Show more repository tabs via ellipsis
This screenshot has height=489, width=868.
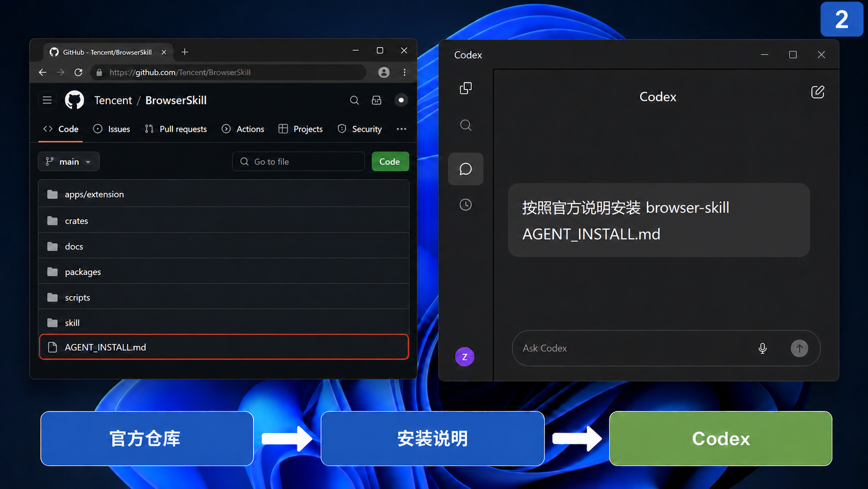click(401, 129)
